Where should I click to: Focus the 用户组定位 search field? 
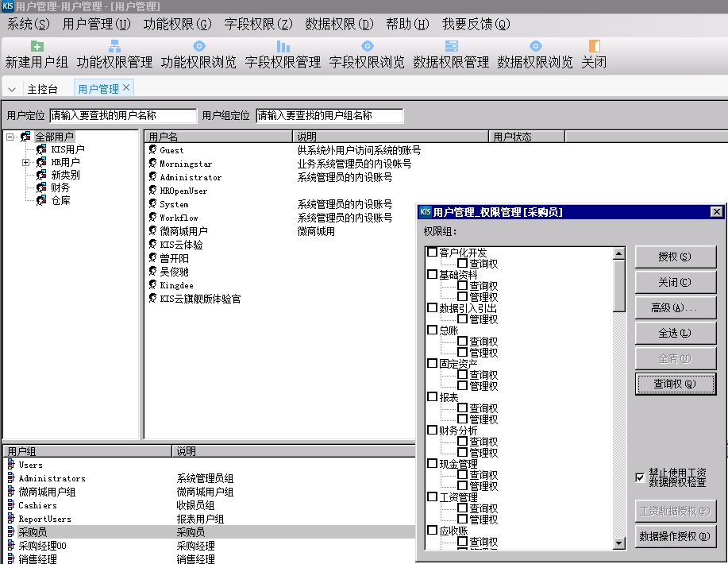coord(329,116)
